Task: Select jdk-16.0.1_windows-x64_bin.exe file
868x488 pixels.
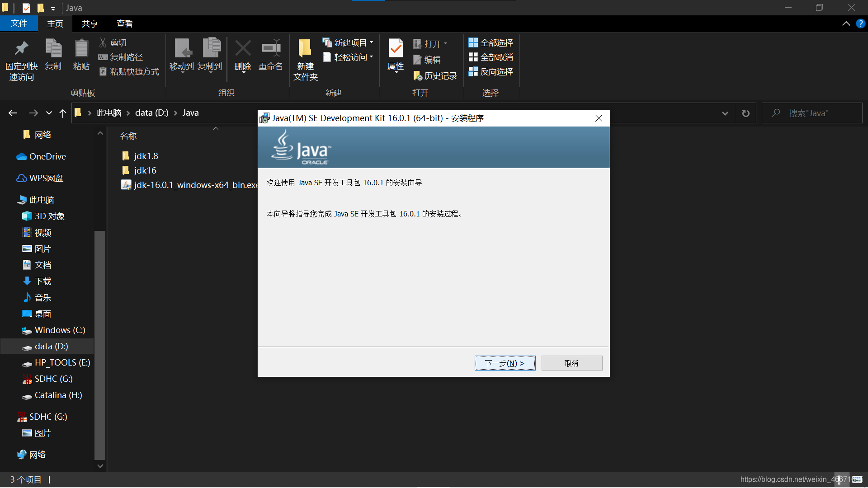Action: click(189, 185)
